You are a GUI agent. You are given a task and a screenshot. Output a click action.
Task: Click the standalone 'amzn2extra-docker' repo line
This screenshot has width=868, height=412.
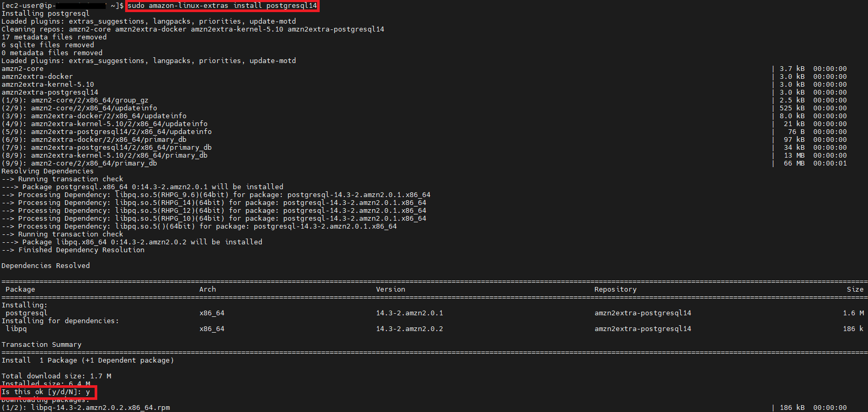pos(37,77)
